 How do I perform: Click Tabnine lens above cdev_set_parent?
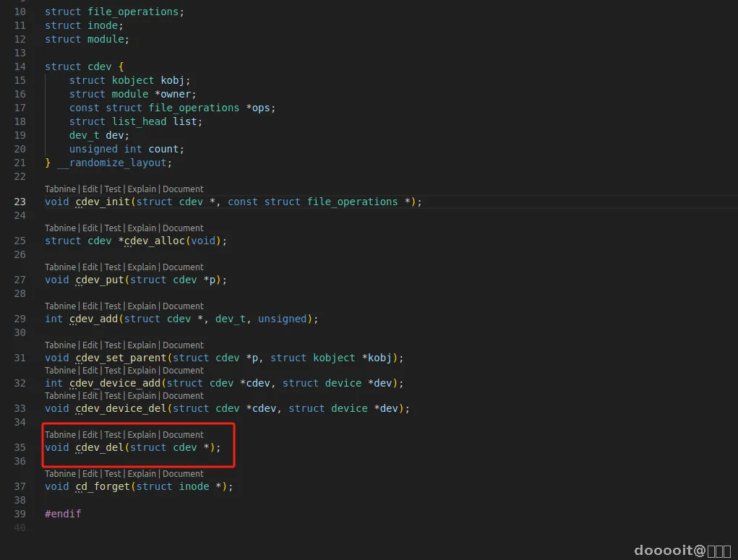click(x=60, y=345)
